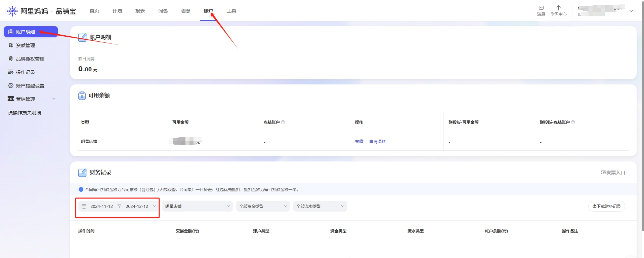Viewport: 644px width, 258px height.
Task: Click the 操作备注 column header
Action: 570,231
